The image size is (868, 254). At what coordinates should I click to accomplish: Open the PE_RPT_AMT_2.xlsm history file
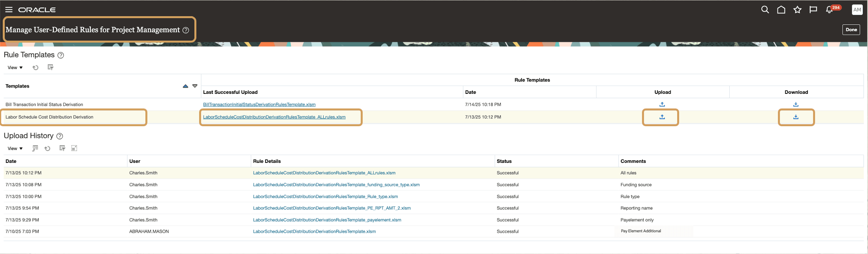[331, 208]
